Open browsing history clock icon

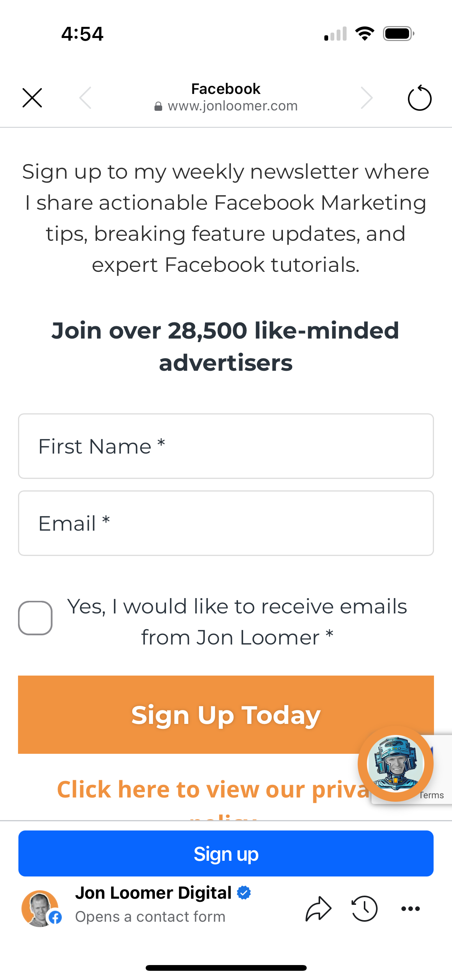coord(365,908)
